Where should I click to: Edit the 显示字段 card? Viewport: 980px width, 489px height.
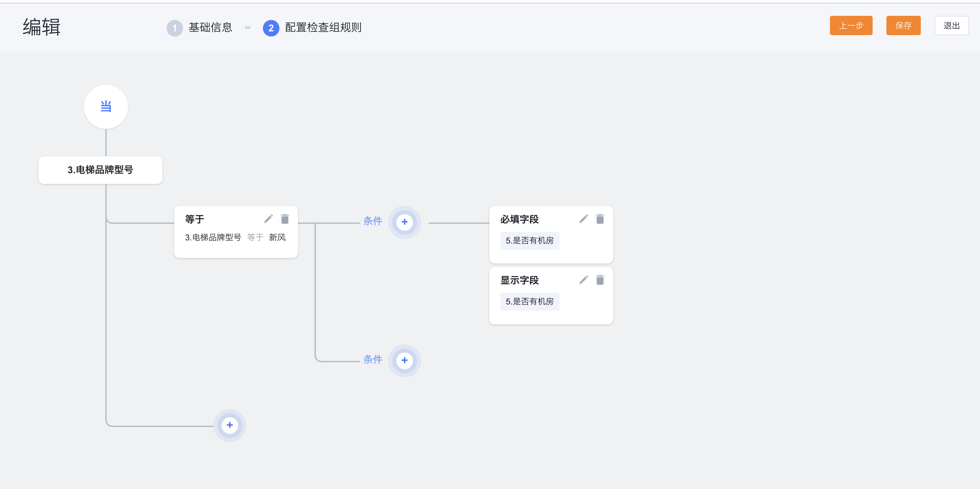click(x=584, y=280)
